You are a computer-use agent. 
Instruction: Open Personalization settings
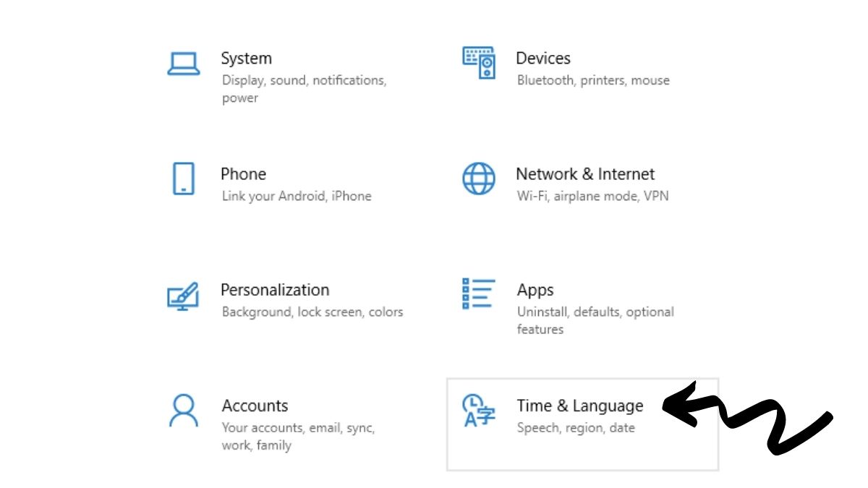tap(276, 290)
